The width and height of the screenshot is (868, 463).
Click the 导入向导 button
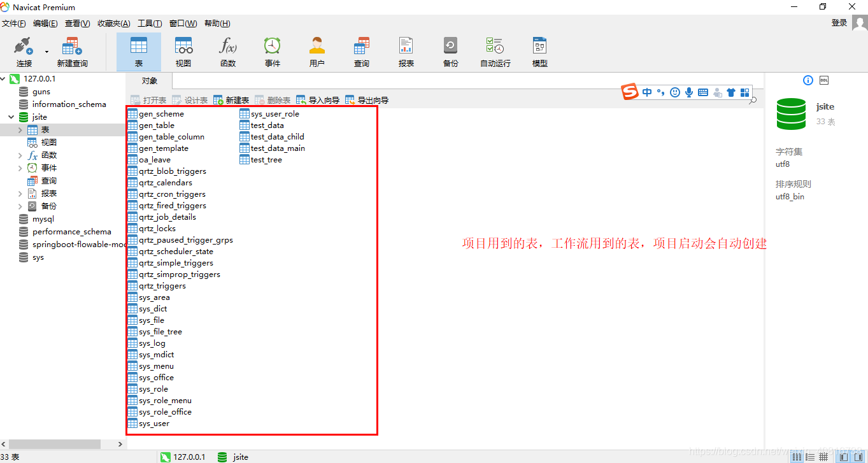[x=318, y=100]
